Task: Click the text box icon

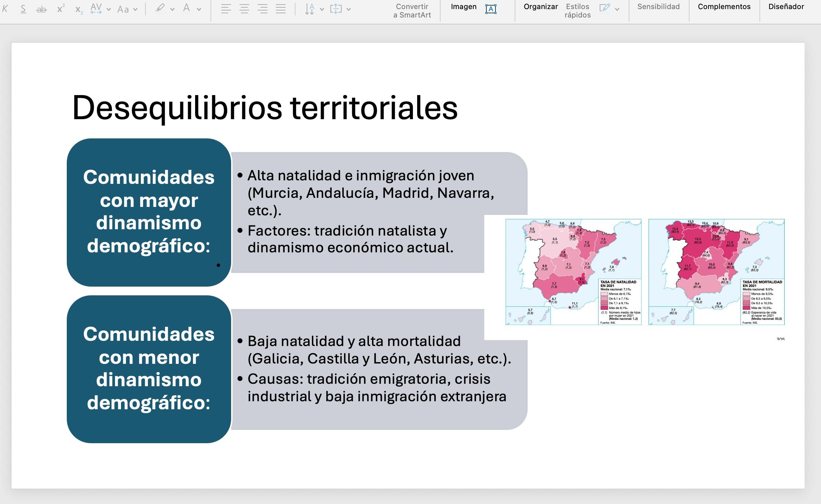Action: pos(491,9)
